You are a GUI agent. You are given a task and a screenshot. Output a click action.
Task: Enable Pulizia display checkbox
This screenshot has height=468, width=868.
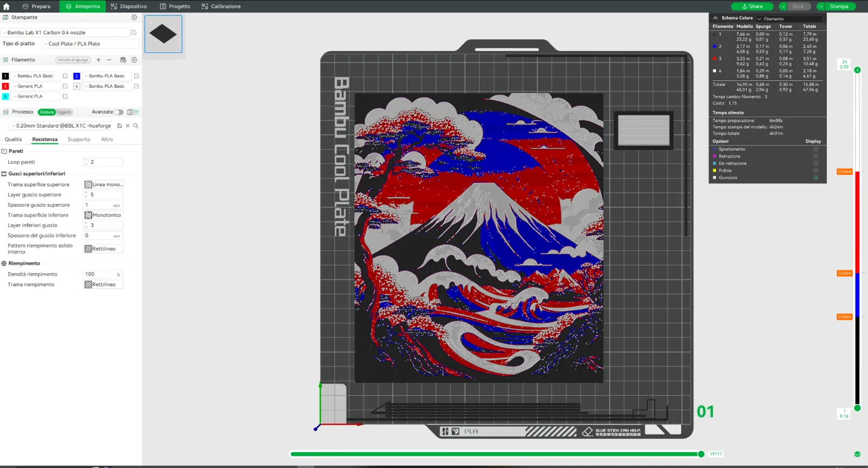click(816, 170)
